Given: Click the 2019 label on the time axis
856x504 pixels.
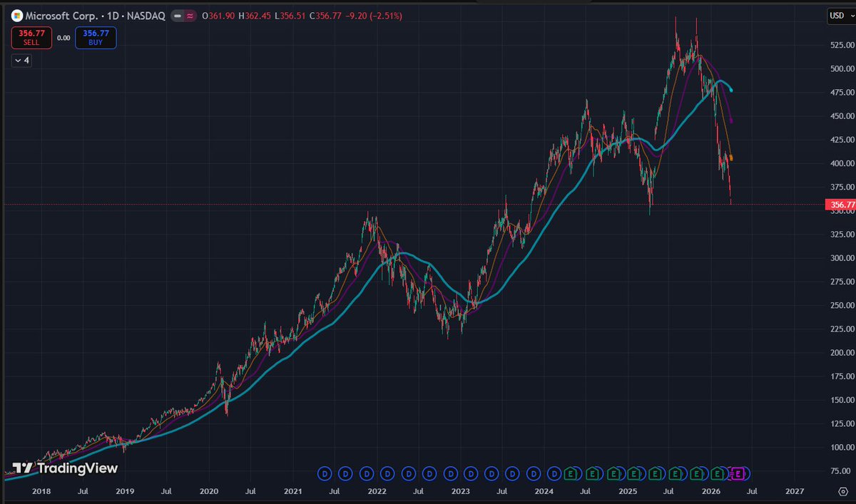Looking at the screenshot, I should point(125,492).
